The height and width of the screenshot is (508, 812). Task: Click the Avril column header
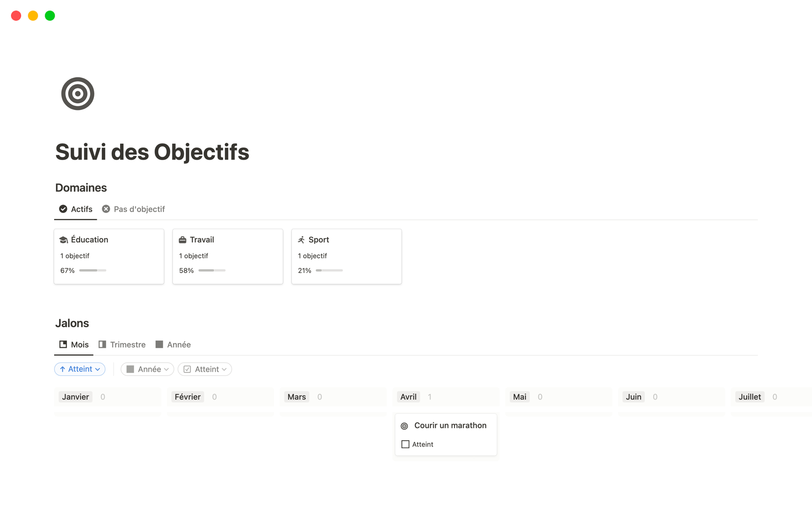409,397
